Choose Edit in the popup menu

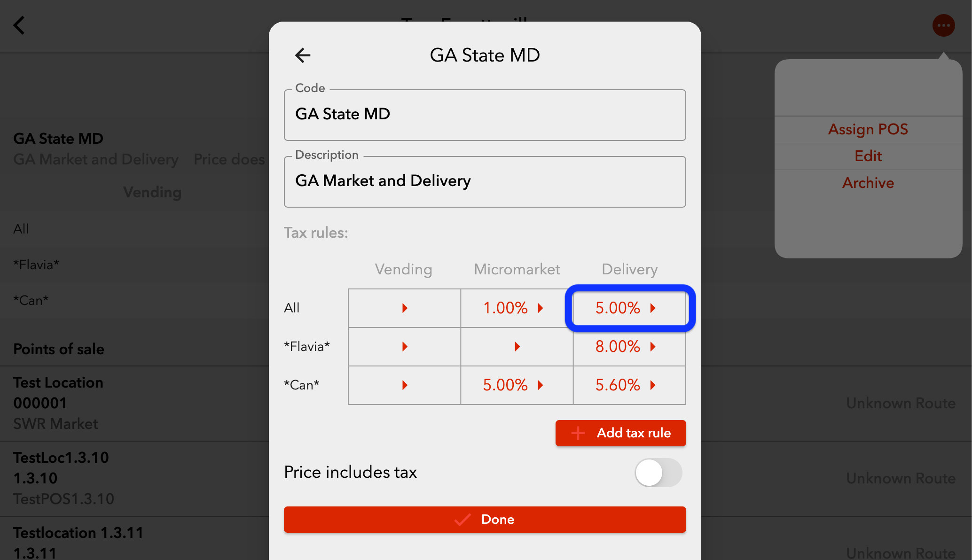point(868,156)
